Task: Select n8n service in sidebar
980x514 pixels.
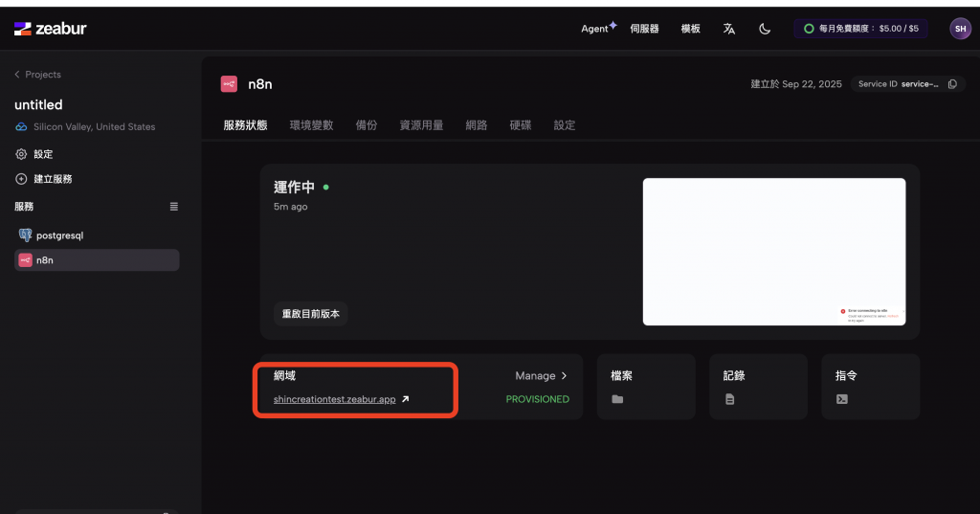Action: click(x=97, y=260)
